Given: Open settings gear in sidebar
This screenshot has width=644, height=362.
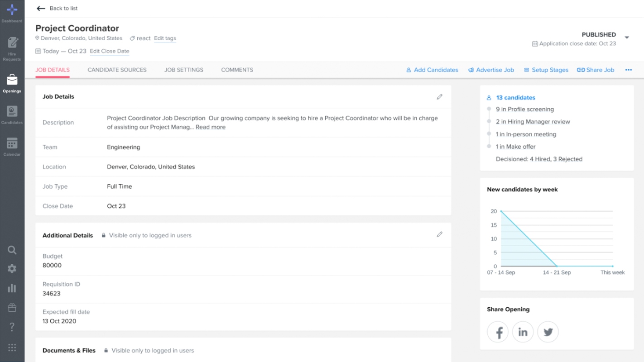Looking at the screenshot, I should click(x=12, y=269).
